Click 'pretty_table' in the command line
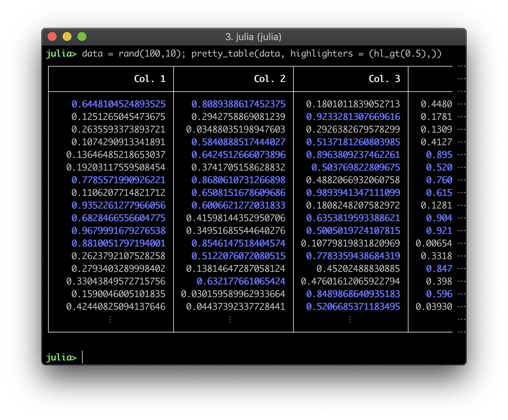Viewport: 508px width, 420px height. tap(222, 54)
